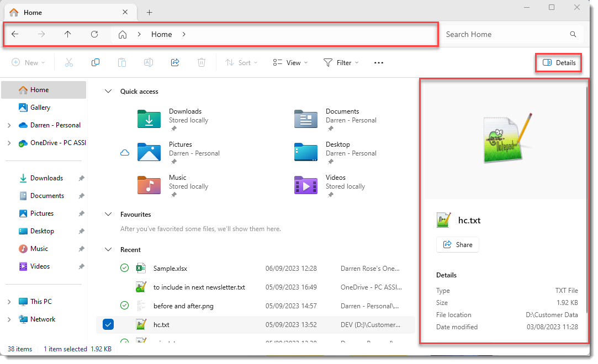Expand This PC in the sidebar
This screenshot has width=598, height=364.
(x=9, y=301)
